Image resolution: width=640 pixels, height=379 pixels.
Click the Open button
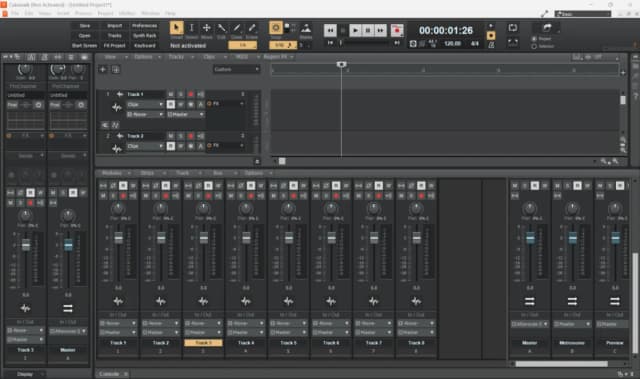coord(84,35)
